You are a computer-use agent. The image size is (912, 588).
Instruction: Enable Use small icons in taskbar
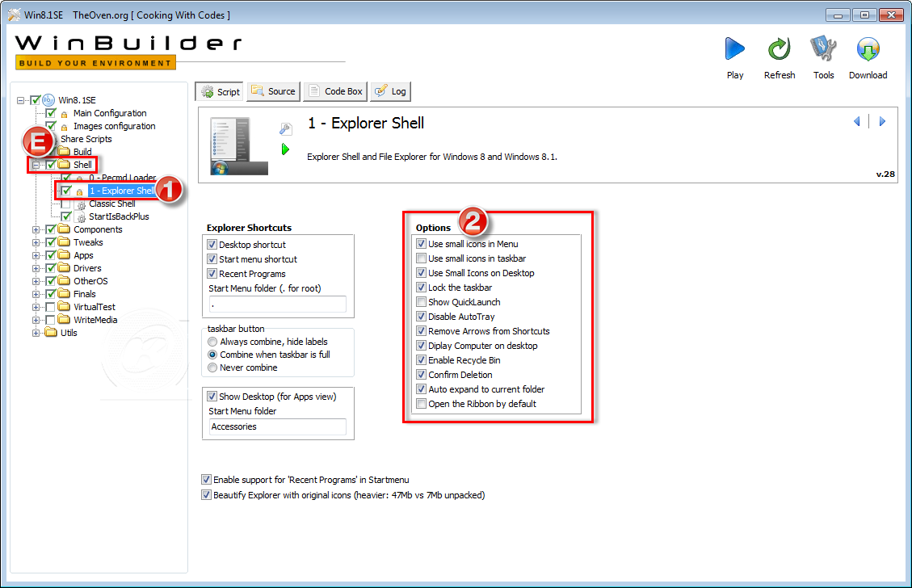coord(422,258)
